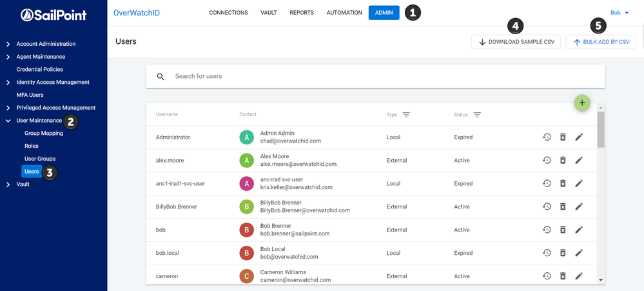
Task: Edit the anc1-irad1-svc-user entry
Action: (x=579, y=184)
